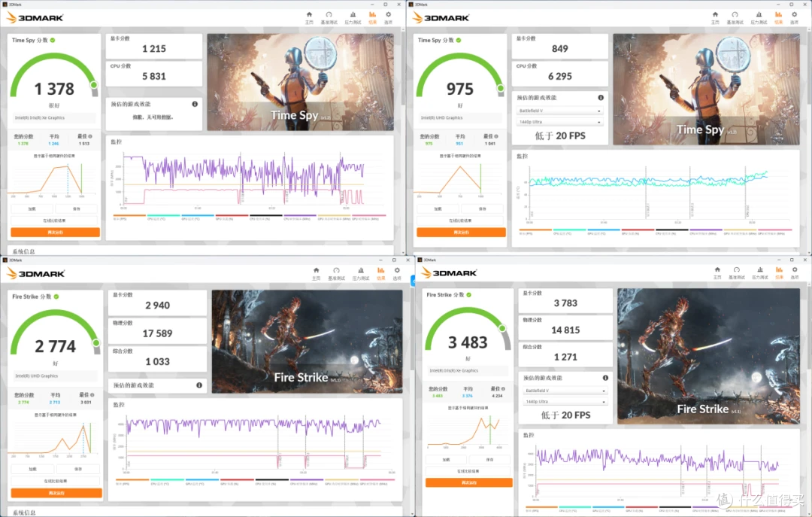Click orange Run Again button in Time Spy 975 window
Image resolution: width=812 pixels, height=517 pixels.
point(461,233)
